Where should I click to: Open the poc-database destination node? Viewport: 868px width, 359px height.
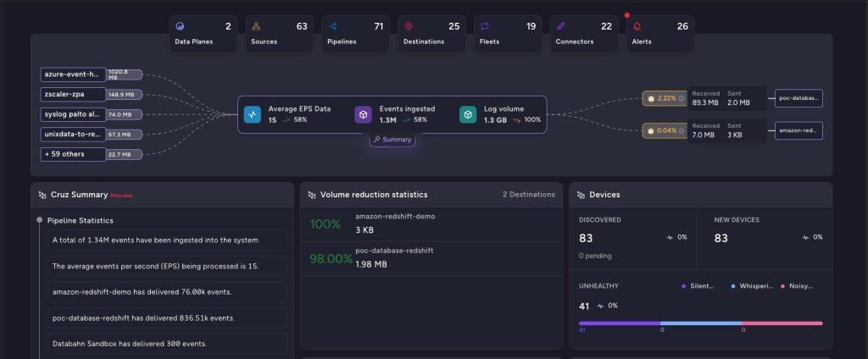pos(798,98)
